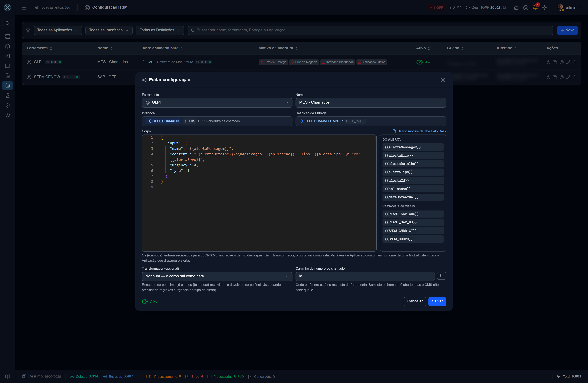The width and height of the screenshot is (588, 383).
Task: Open the shield icon in sidebar
Action: coord(8,105)
